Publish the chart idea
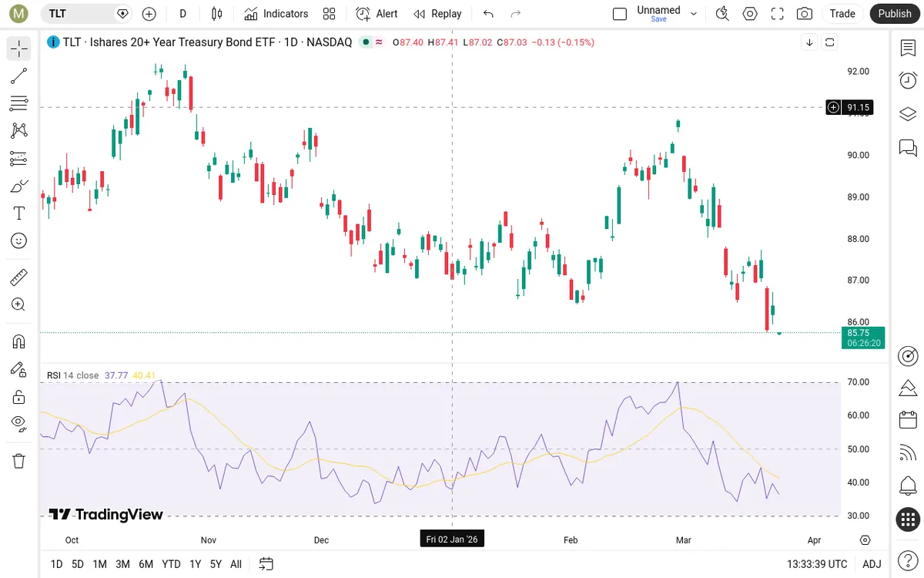Screen dimensions: 924x578 tap(895, 14)
